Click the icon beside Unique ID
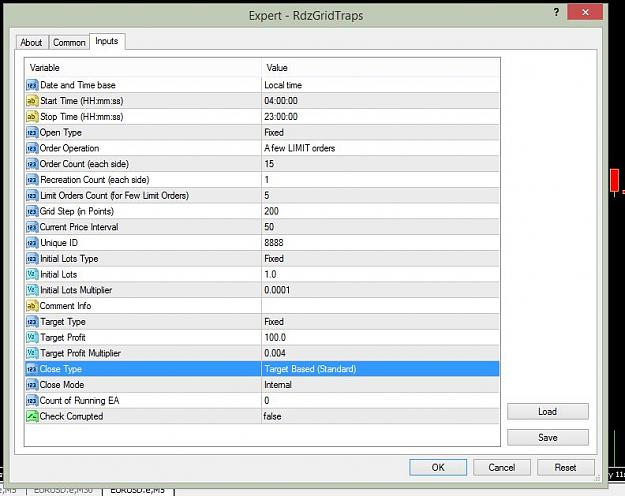Viewport: 625px width, 496px height. (x=32, y=243)
